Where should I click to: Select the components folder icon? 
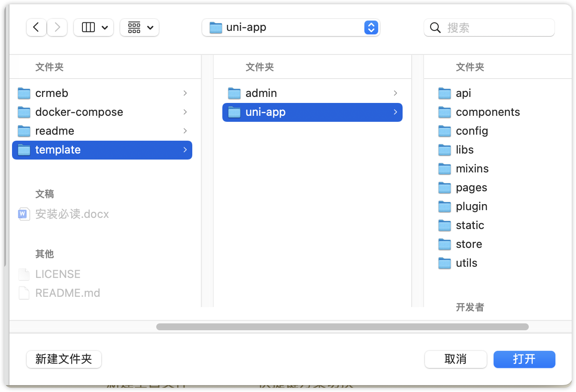tap(445, 112)
